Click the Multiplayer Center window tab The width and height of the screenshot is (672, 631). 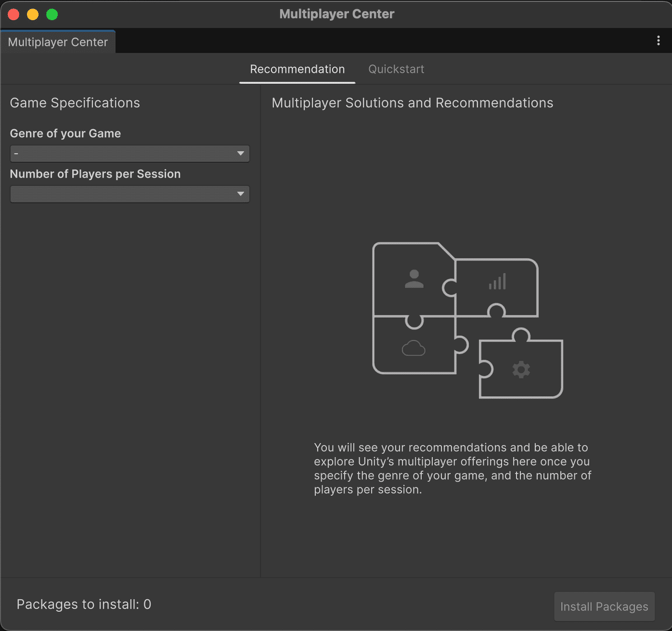pos(58,41)
